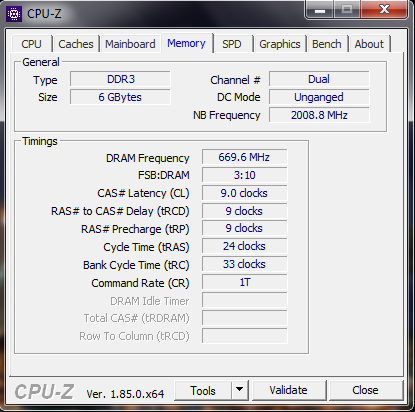Click the Command Rate value 1T
415x412 pixels.
click(244, 282)
